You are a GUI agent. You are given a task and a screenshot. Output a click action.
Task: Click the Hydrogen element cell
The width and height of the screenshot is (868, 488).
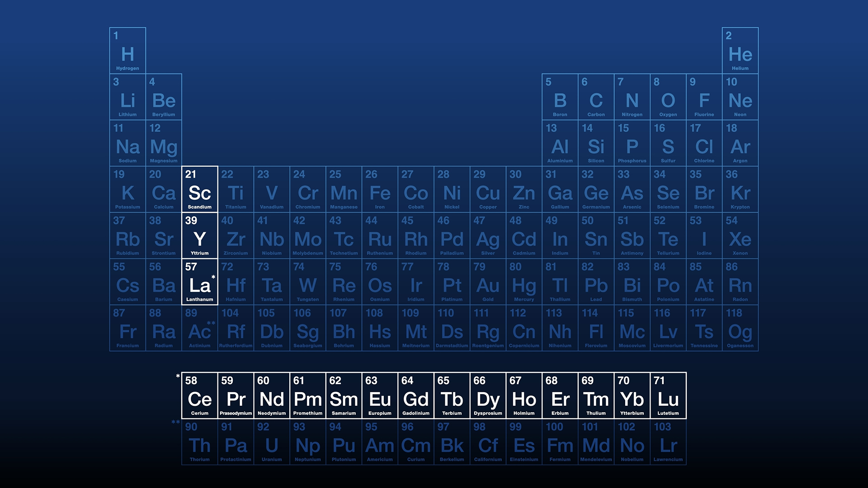pos(127,51)
